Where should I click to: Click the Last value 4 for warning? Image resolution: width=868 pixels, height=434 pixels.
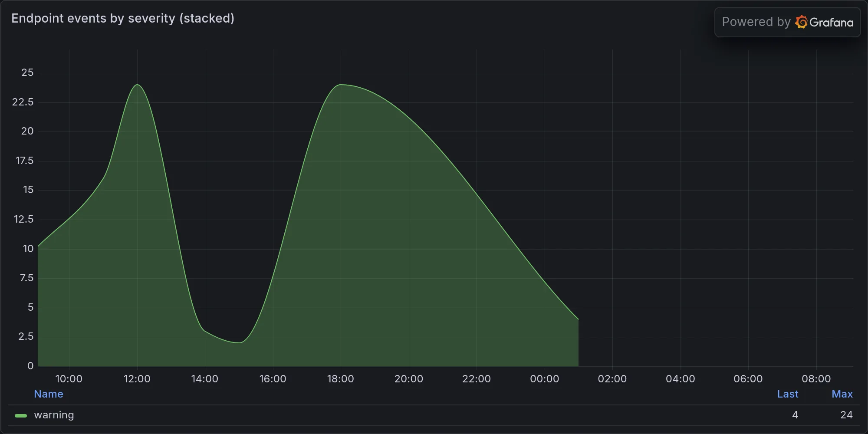pyautogui.click(x=795, y=415)
